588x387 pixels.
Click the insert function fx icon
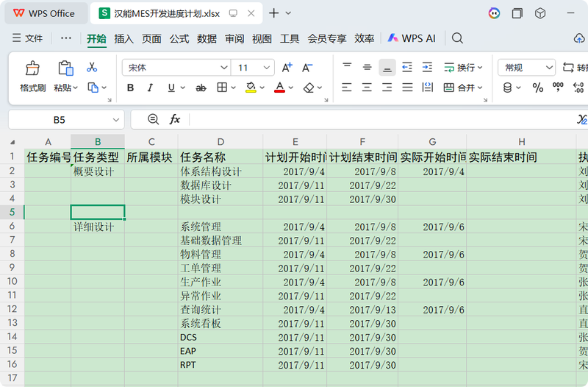pyautogui.click(x=175, y=120)
